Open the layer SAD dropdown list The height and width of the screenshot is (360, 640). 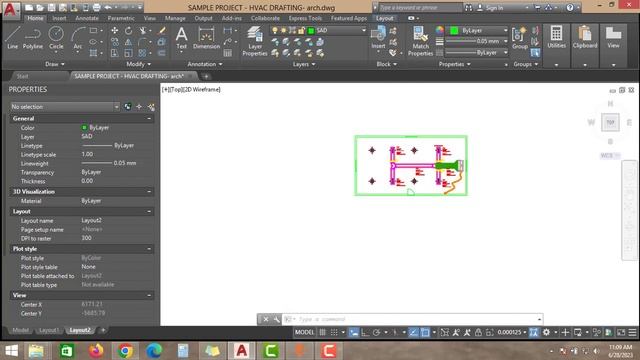[x=364, y=31]
